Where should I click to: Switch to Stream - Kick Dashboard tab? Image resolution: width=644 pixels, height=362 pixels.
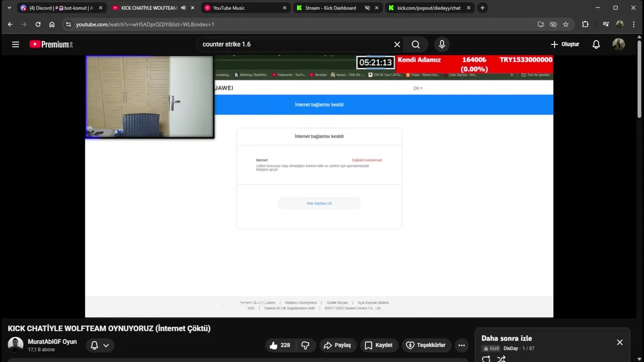(x=331, y=8)
